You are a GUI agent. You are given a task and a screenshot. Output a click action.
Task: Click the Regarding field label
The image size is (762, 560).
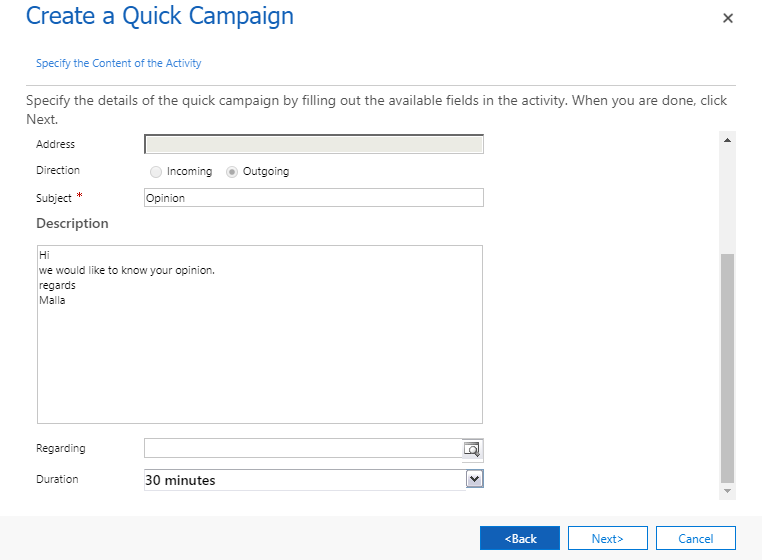[x=61, y=448]
